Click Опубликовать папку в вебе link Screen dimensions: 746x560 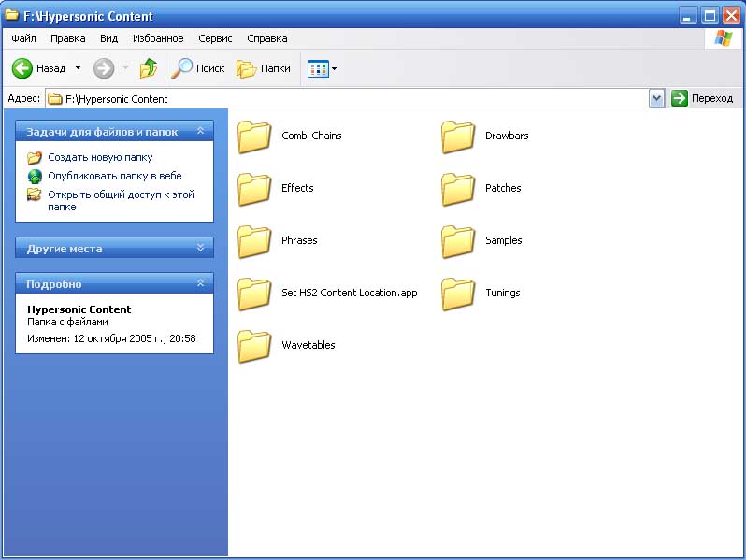[115, 176]
